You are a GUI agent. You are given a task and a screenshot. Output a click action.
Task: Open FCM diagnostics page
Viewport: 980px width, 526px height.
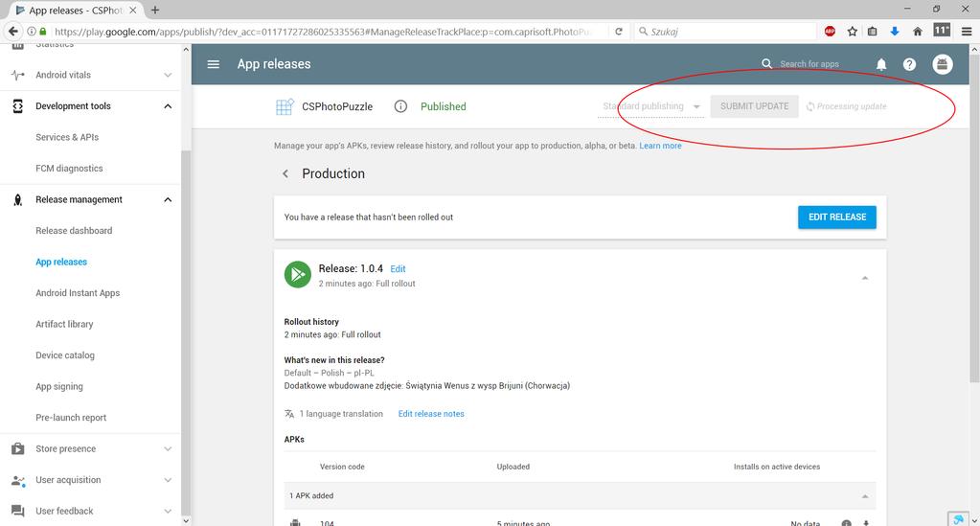coord(69,169)
